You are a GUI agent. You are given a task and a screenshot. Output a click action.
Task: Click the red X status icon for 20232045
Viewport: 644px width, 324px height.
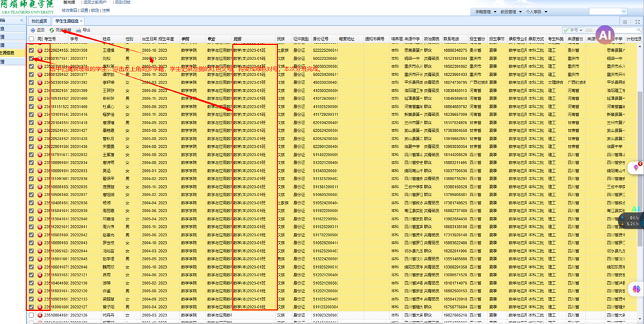(x=40, y=259)
